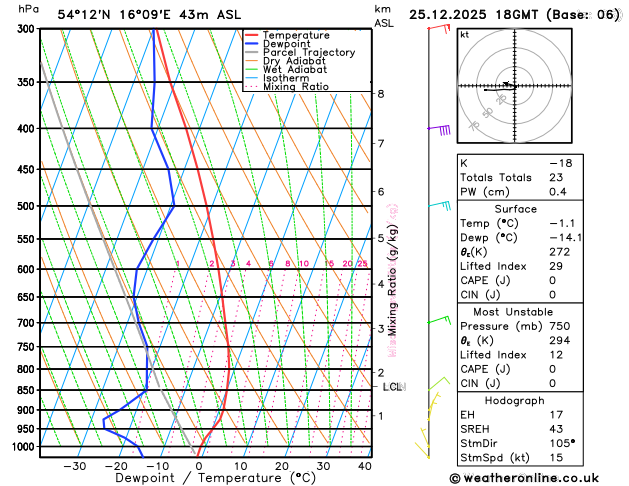Click the storm motion arrow in hodograph
Screen dimensions: 629x486
pyautogui.click(x=507, y=83)
